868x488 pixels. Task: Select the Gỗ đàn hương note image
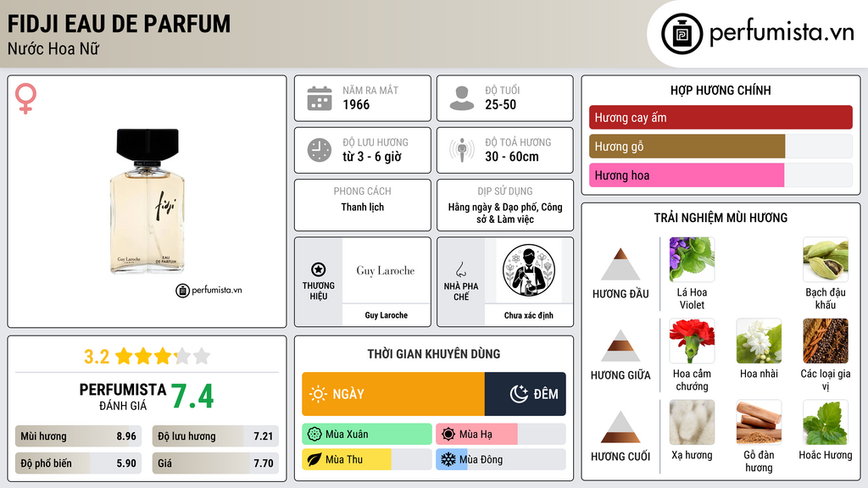click(x=759, y=422)
